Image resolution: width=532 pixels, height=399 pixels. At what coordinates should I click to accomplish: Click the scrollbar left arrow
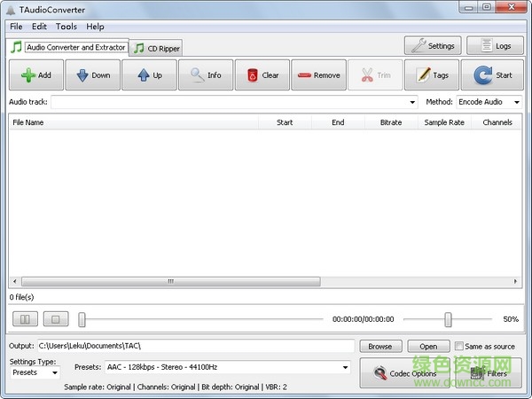[x=14, y=281]
